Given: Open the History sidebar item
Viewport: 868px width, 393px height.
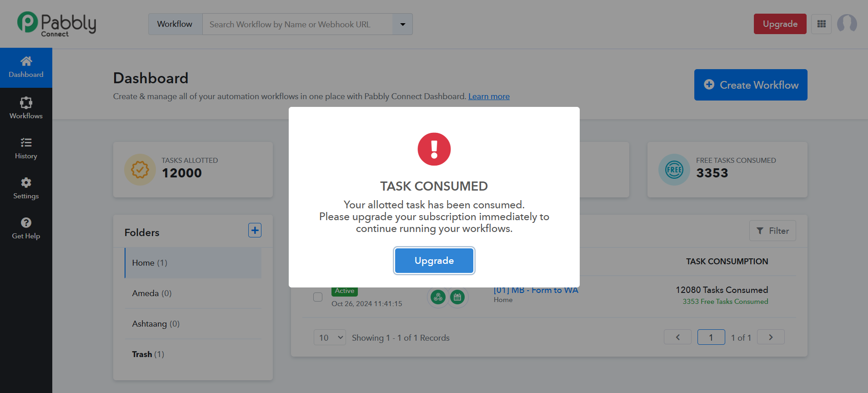Looking at the screenshot, I should click(x=26, y=148).
